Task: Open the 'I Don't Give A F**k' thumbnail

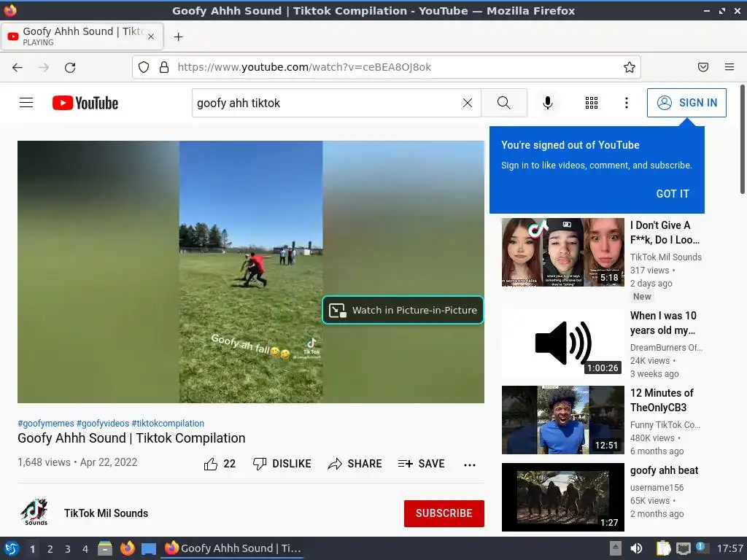Action: [x=562, y=252]
